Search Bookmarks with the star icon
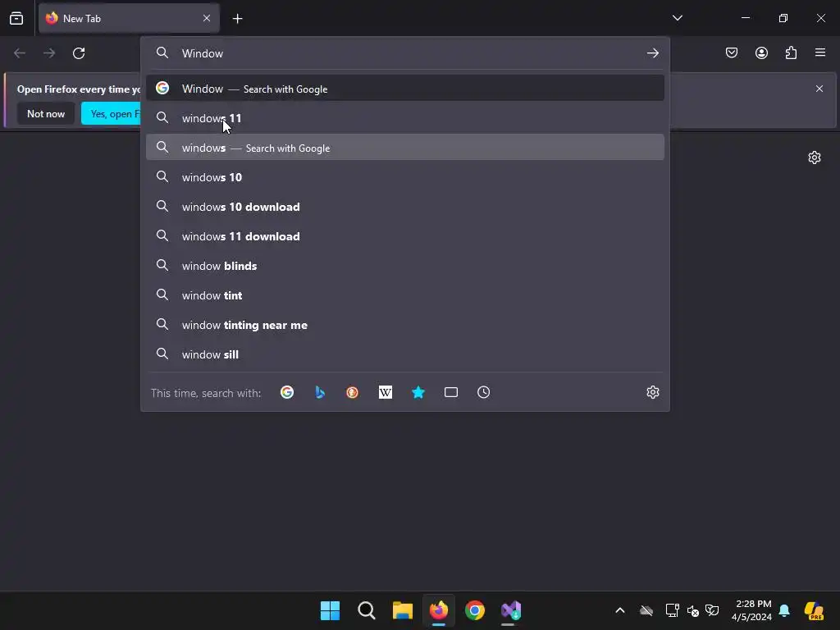 418,392
